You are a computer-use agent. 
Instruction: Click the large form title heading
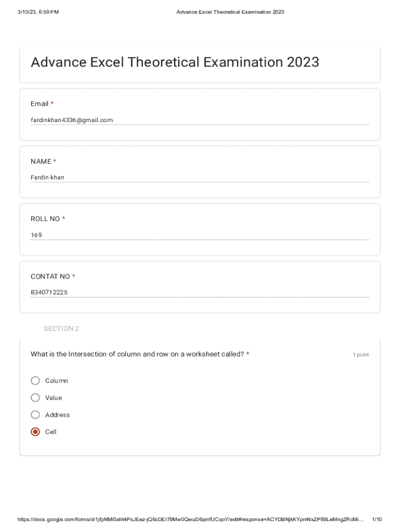(175, 62)
